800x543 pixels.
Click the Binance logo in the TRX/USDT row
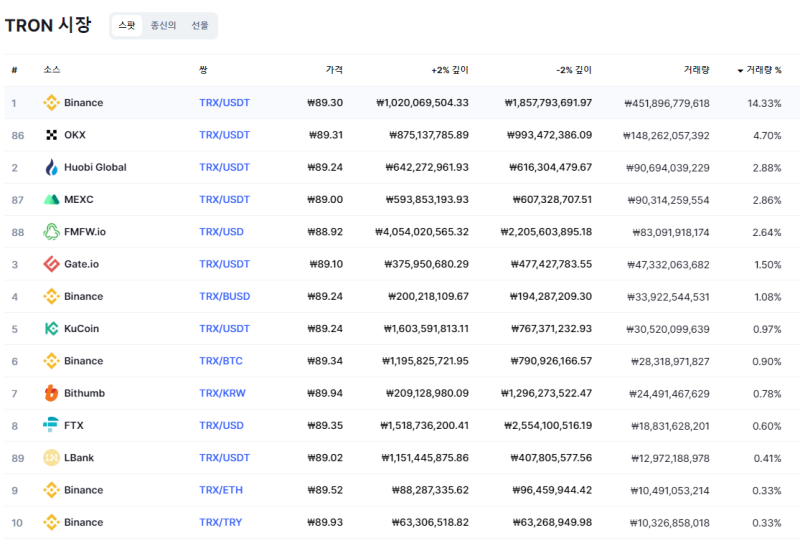click(x=52, y=103)
